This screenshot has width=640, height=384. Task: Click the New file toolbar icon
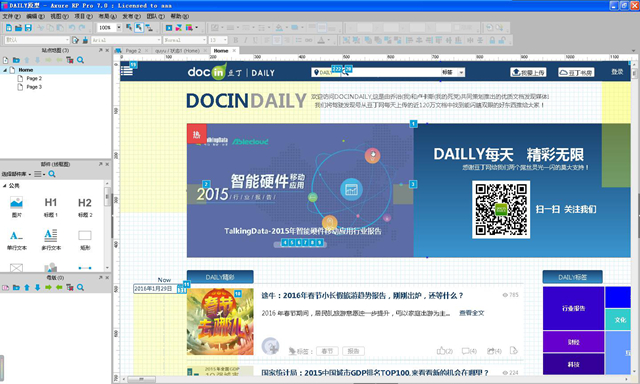(x=9, y=28)
